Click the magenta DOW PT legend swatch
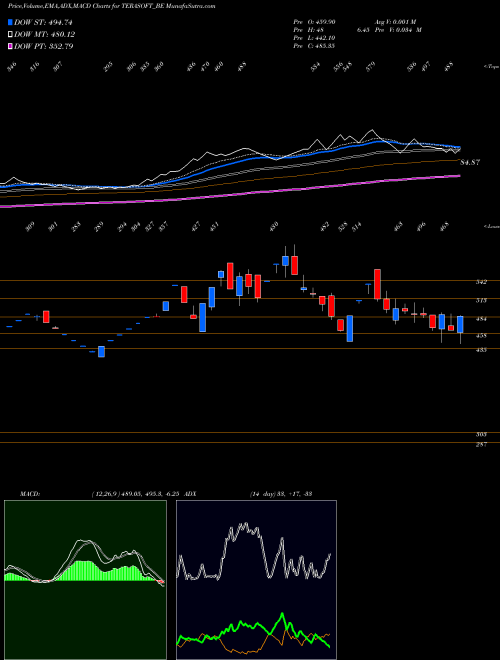Screen dimensions: 500x660 pos(10,46)
